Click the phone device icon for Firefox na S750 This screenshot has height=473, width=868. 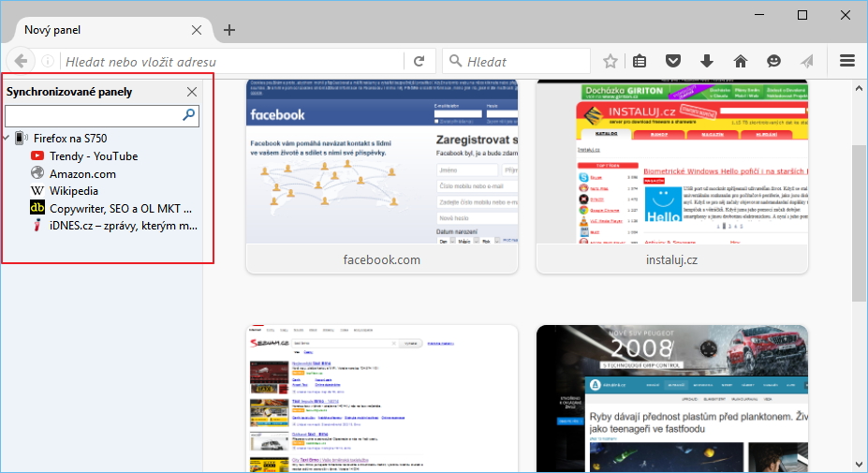tap(21, 138)
